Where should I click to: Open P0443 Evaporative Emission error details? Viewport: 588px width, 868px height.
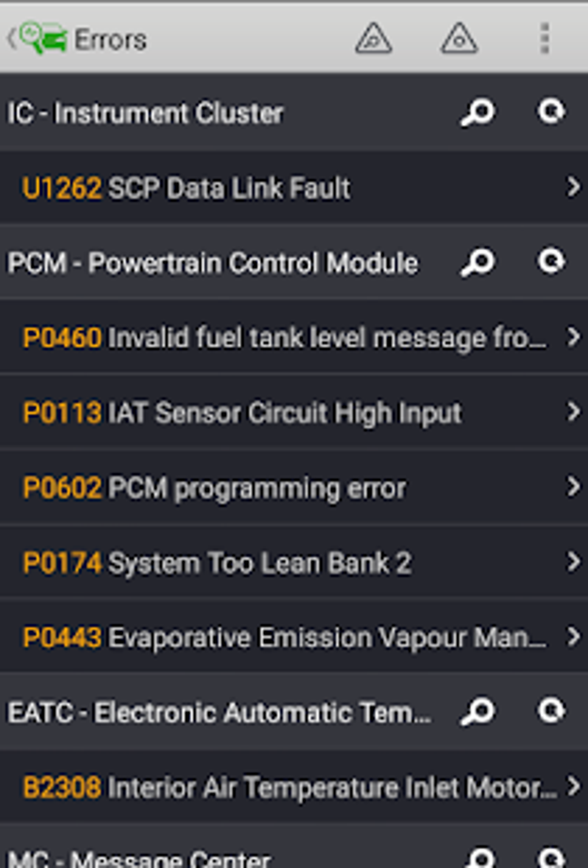(x=284, y=637)
